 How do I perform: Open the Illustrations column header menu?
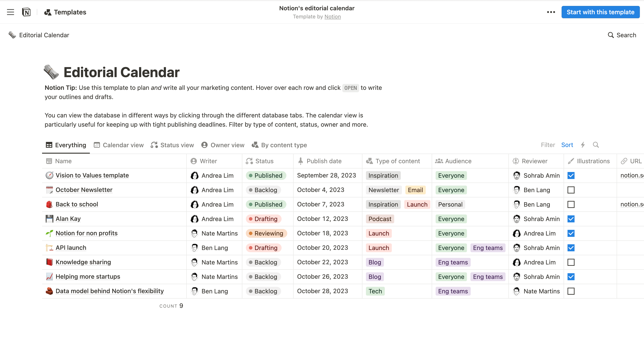(590, 161)
